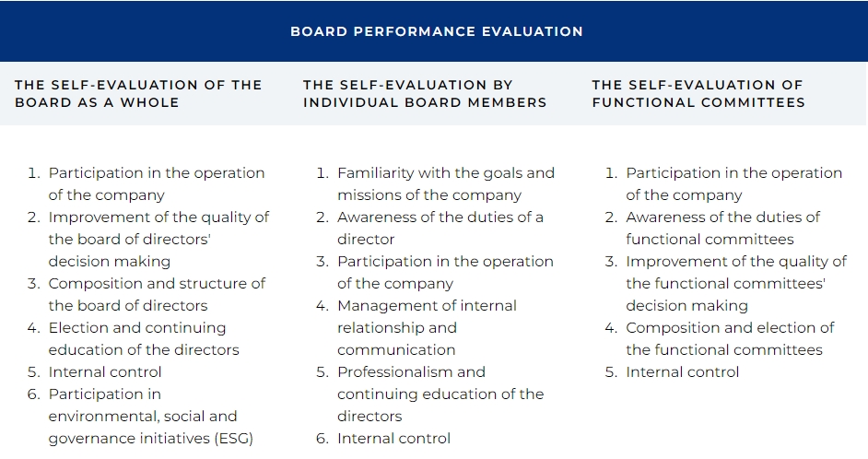Click 'Management of internal relationship and communication'
868x459 pixels.
tap(427, 328)
